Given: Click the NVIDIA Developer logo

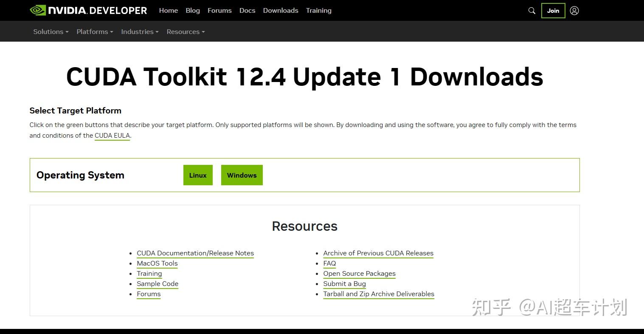Looking at the screenshot, I should click(x=88, y=10).
